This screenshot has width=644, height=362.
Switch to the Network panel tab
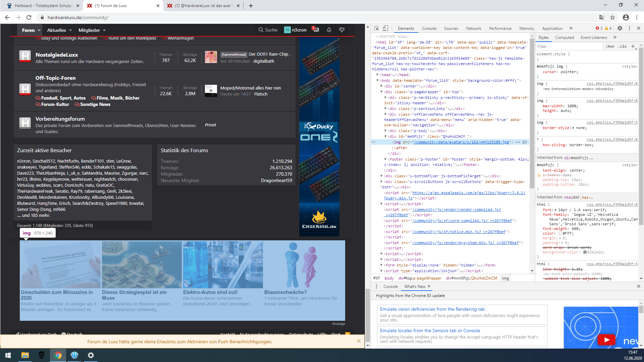click(x=473, y=28)
